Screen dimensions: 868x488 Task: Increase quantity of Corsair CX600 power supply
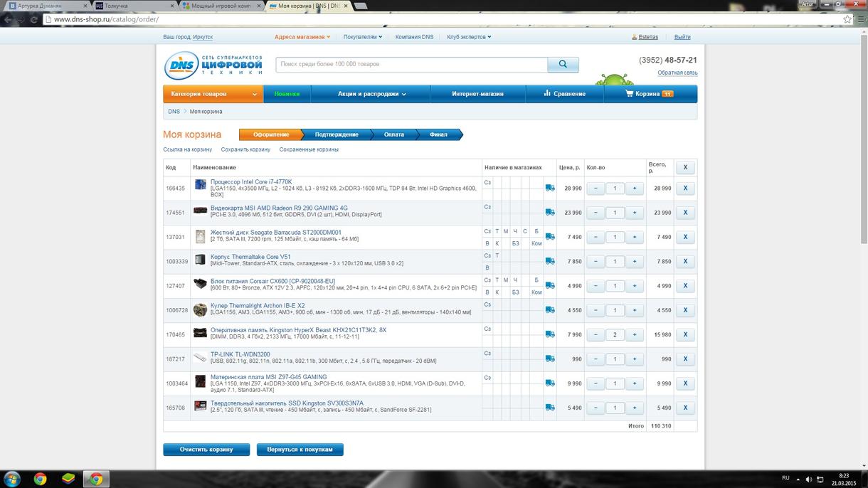pyautogui.click(x=635, y=286)
